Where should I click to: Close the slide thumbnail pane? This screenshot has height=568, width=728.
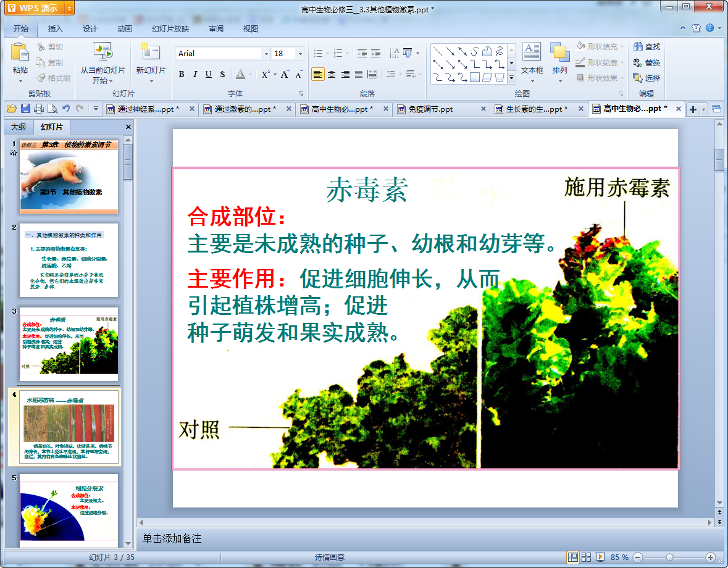128,127
